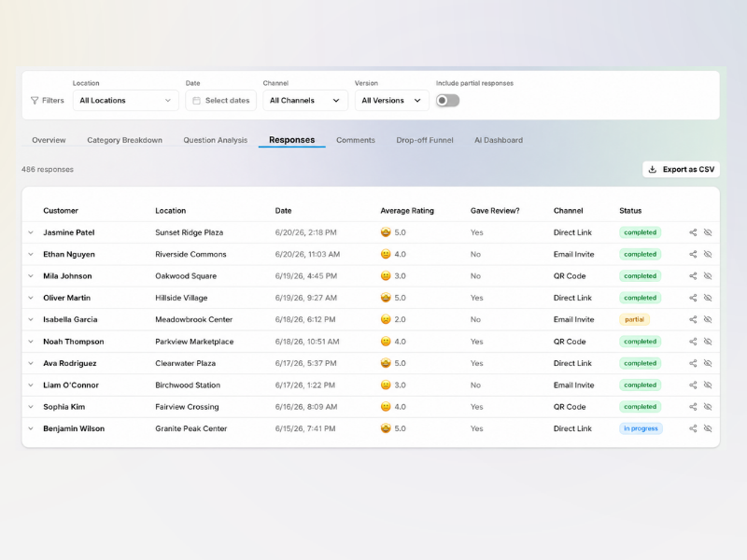The width and height of the screenshot is (747, 560).
Task: Hide Noah Thompson's response with eye-slash icon
Action: coord(708,342)
